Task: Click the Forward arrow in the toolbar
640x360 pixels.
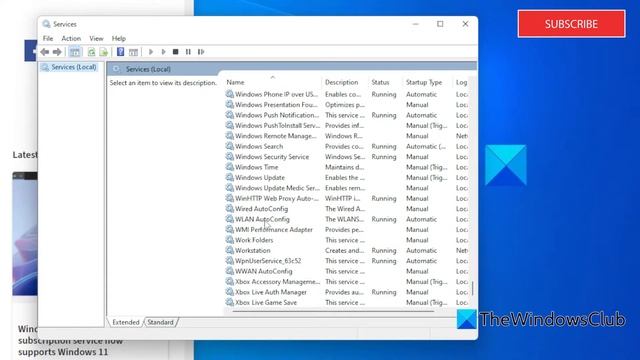Action: [x=57, y=52]
